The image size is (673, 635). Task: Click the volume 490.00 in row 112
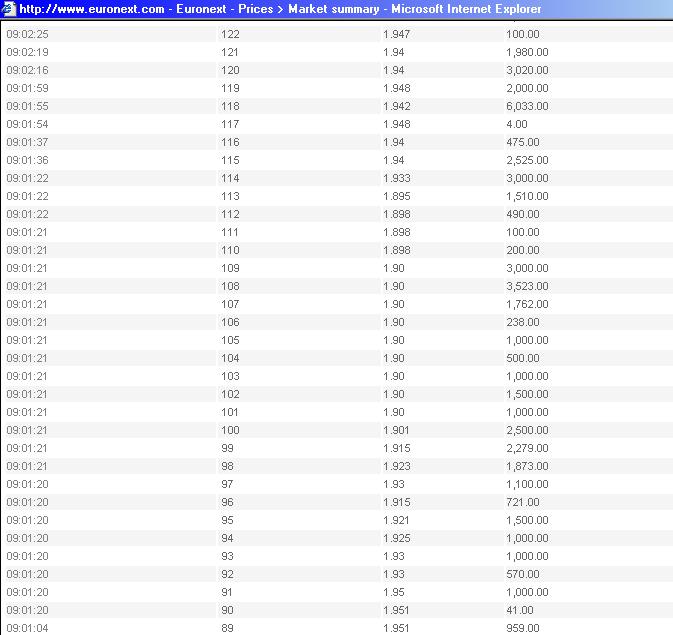point(523,215)
